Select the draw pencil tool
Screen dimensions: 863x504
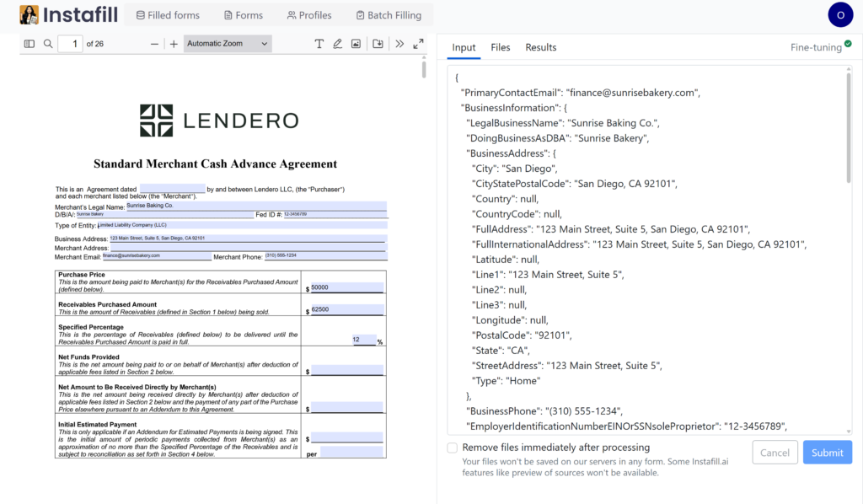(338, 44)
